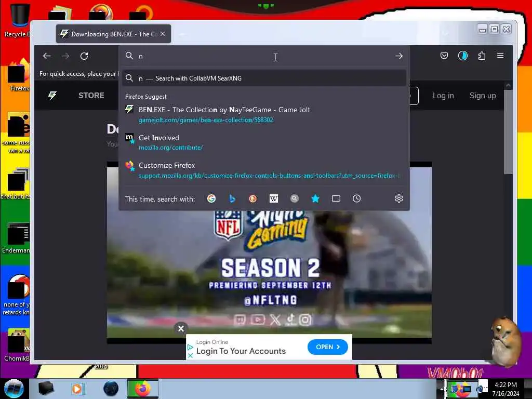The image size is (532, 399).
Task: Click the page vertical scrollbar thumb
Action: click(508, 132)
